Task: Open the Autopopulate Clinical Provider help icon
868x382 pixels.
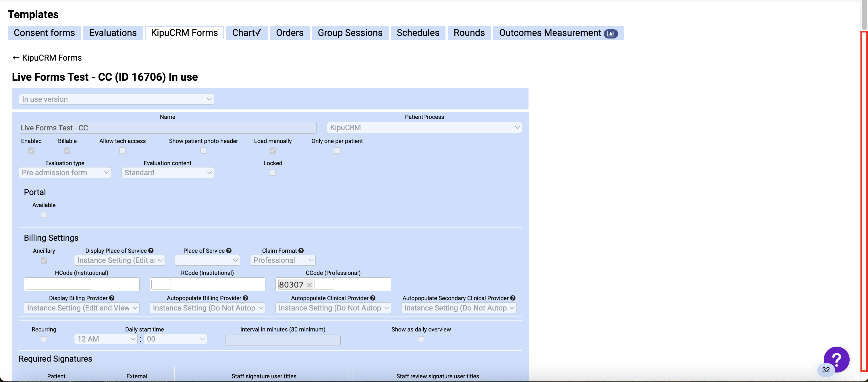Action: tap(373, 298)
